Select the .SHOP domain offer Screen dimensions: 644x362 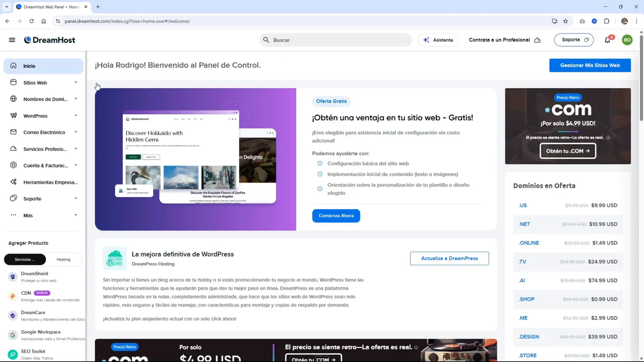[568, 299]
